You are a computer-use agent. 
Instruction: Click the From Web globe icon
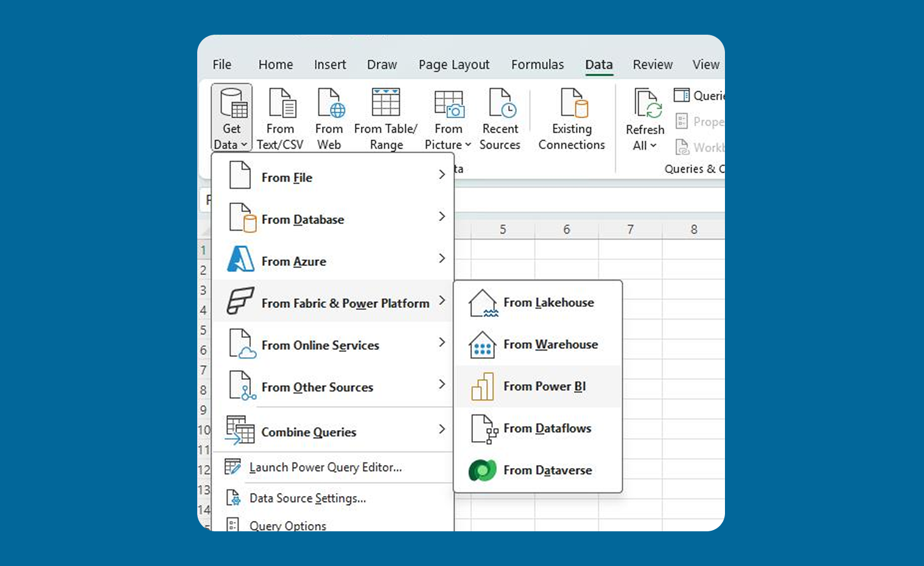pyautogui.click(x=329, y=104)
